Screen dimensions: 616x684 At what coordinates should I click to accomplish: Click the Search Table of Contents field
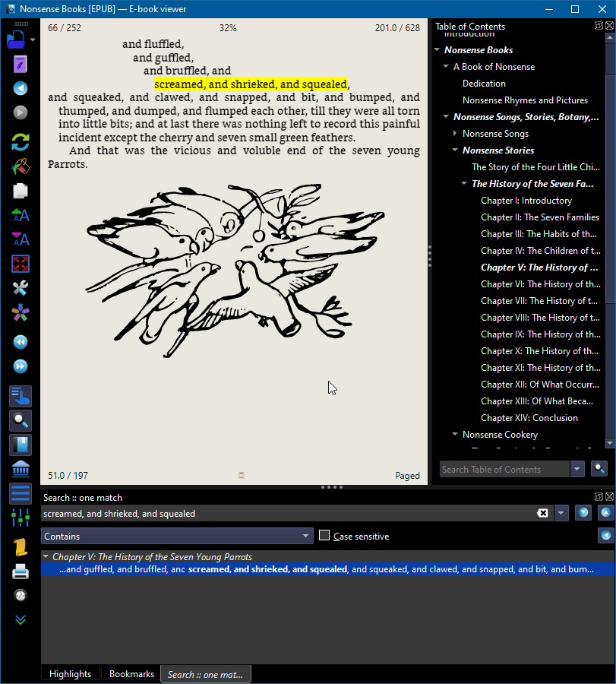(x=504, y=470)
